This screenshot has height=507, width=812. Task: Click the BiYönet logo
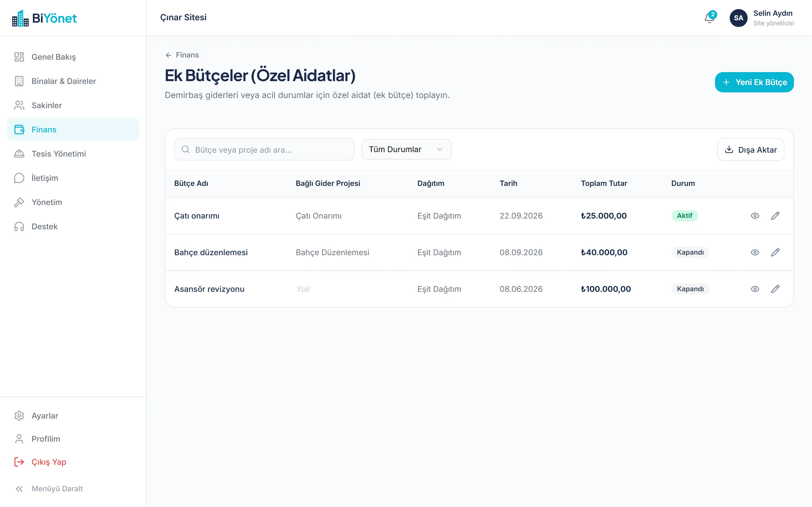click(44, 18)
